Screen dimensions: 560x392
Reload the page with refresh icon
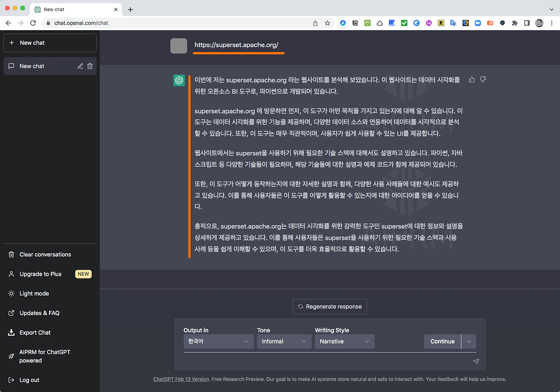click(33, 23)
